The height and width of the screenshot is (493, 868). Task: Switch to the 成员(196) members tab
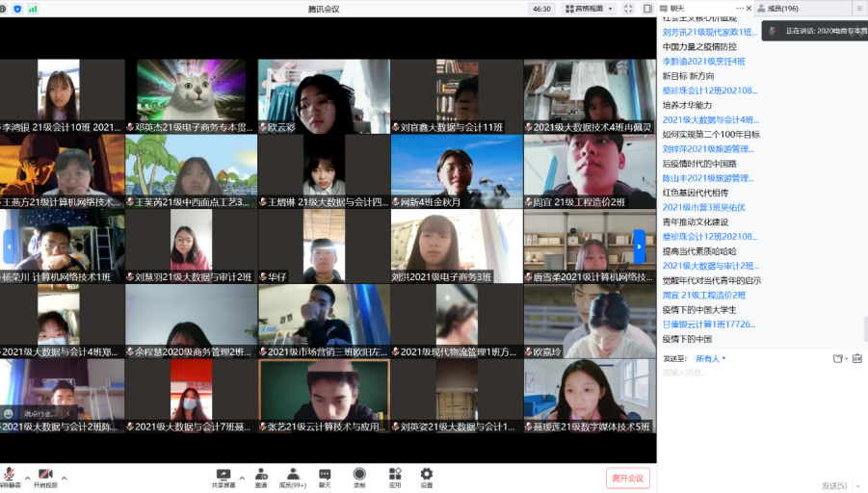coord(777,8)
